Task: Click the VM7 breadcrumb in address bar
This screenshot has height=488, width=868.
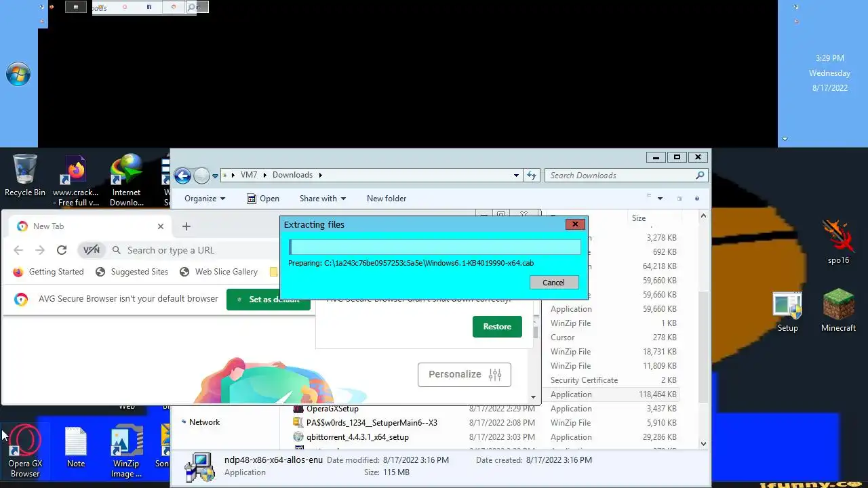Action: pos(249,175)
